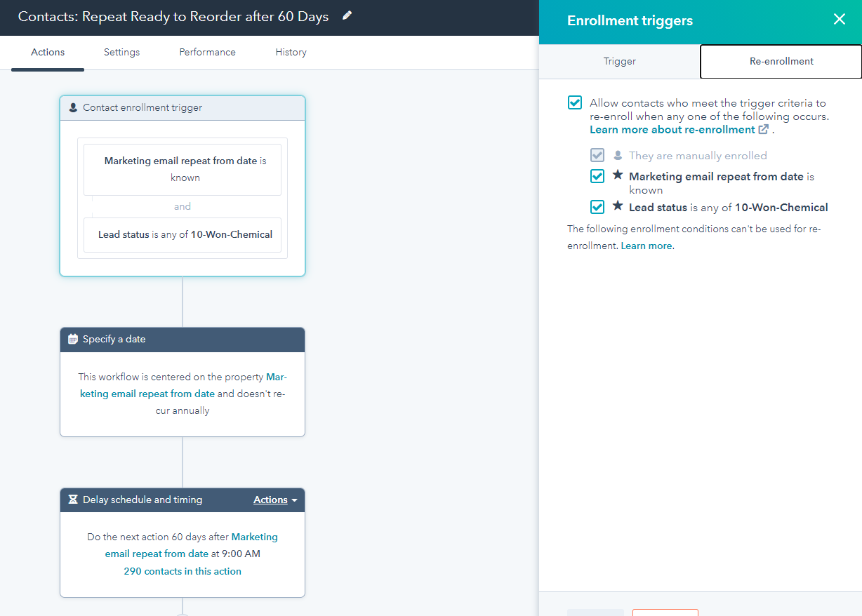Click the hourglass icon on the delay action card
862x616 pixels.
click(x=73, y=500)
